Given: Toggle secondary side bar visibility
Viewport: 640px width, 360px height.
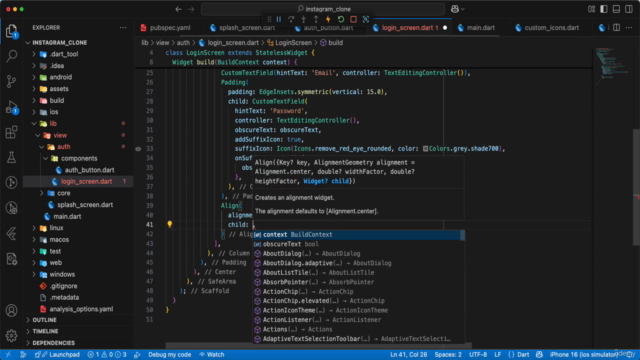Looking at the screenshot, I should [629, 9].
